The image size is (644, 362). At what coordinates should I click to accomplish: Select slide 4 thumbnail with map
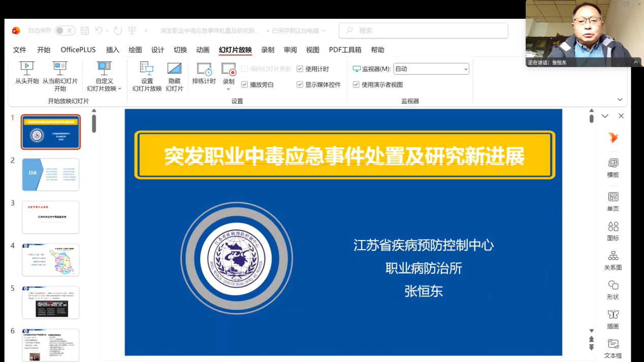(x=50, y=260)
